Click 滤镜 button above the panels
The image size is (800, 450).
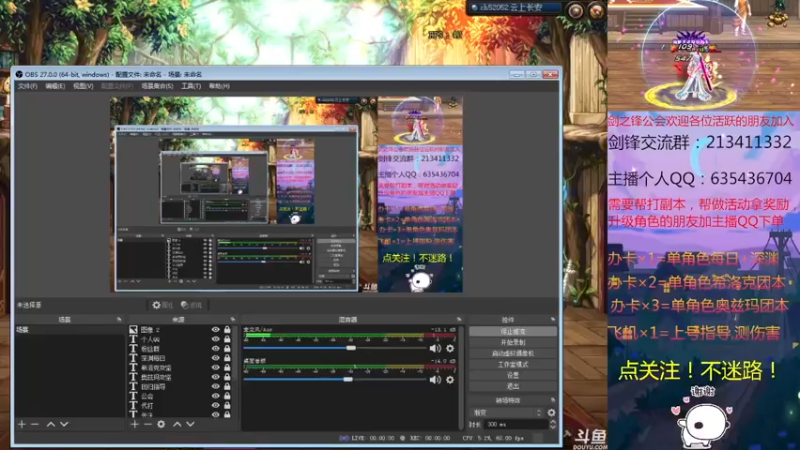tap(191, 305)
